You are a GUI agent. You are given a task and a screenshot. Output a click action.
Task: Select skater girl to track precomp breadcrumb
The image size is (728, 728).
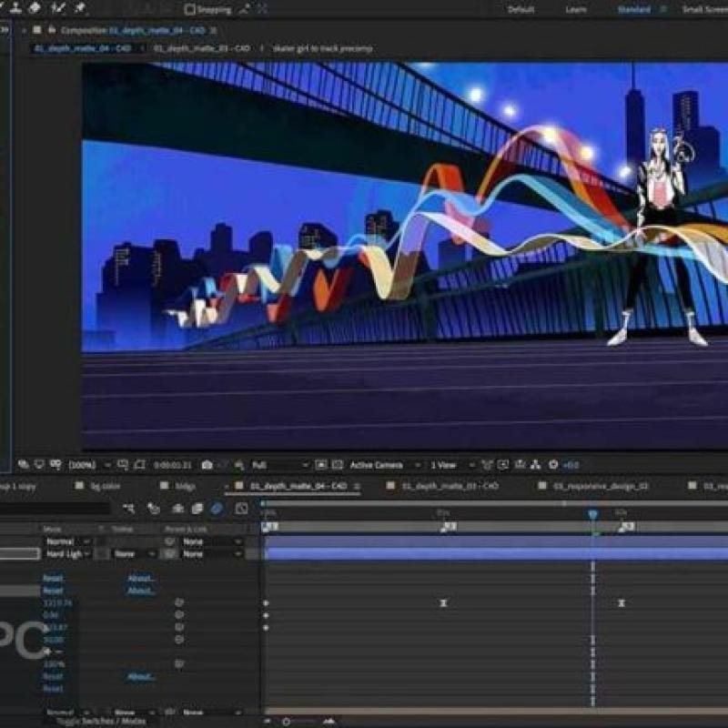pyautogui.click(x=322, y=48)
